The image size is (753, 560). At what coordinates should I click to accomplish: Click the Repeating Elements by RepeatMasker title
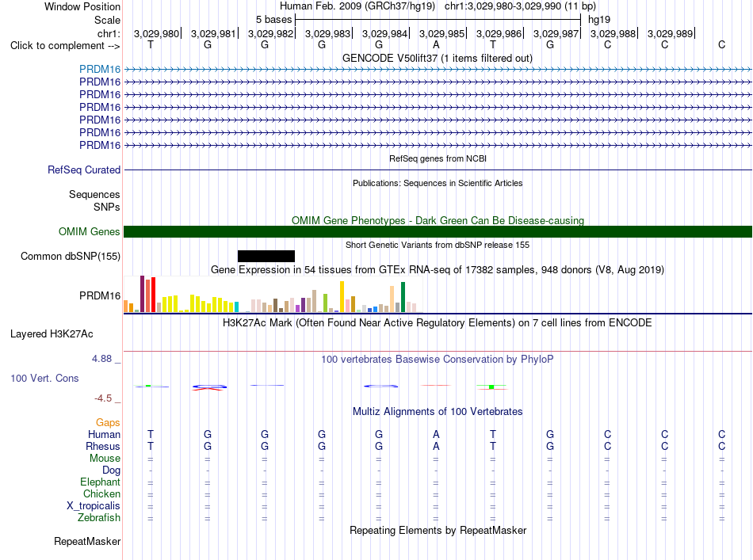coord(438,530)
